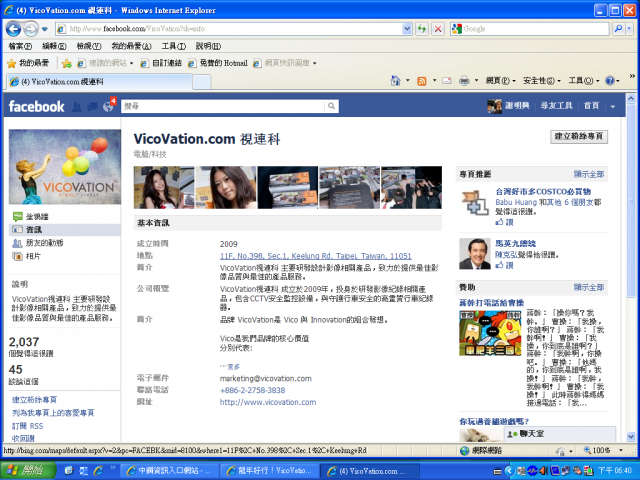Open 自訂連結 favorites link
The height and width of the screenshot is (480, 640).
coord(161,63)
